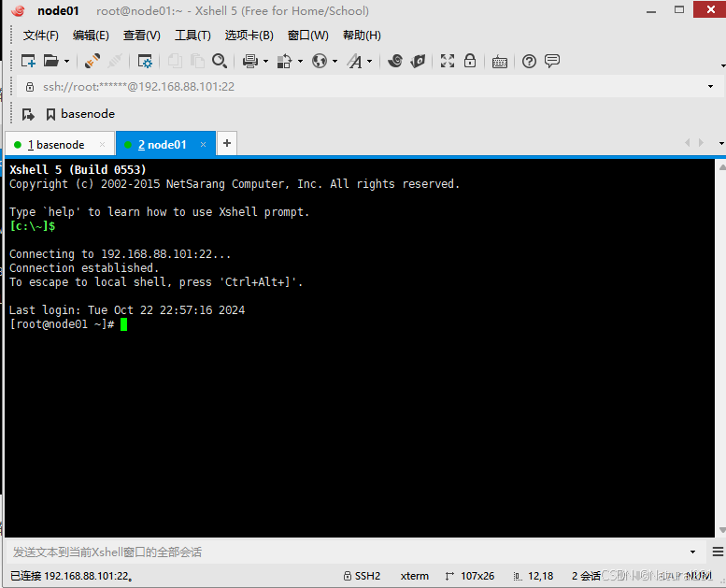
Task: Toggle full screen mode icon
Action: point(448,61)
